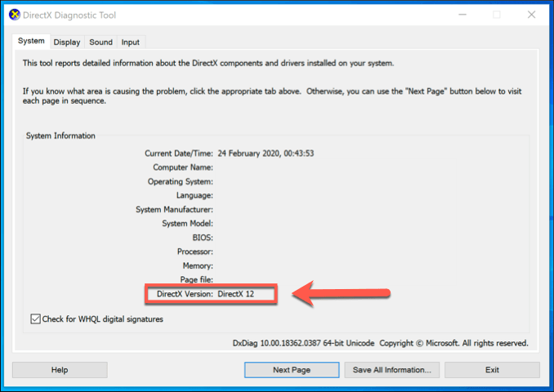
Task: Close the DirectX Diagnostic Tool window
Action: [x=531, y=15]
